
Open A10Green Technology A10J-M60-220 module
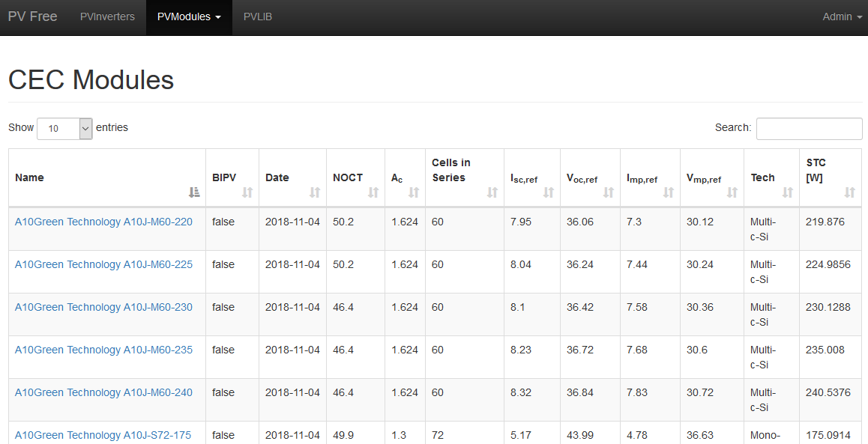[103, 222]
